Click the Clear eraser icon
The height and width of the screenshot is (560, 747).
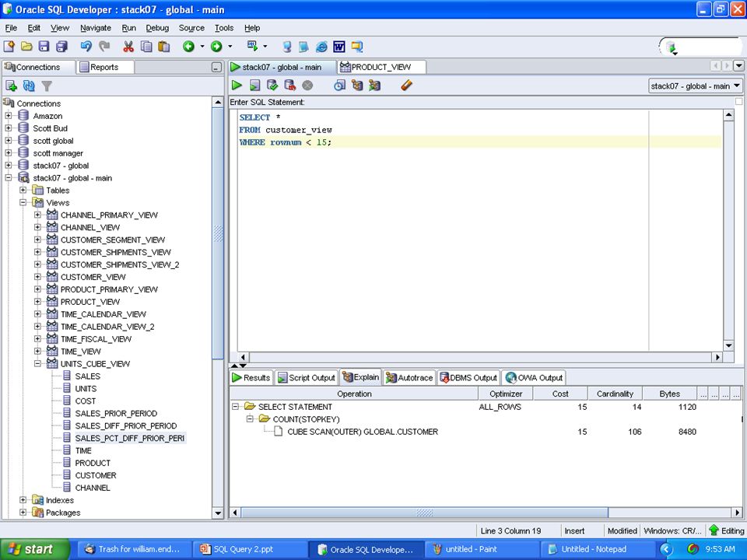[406, 86]
